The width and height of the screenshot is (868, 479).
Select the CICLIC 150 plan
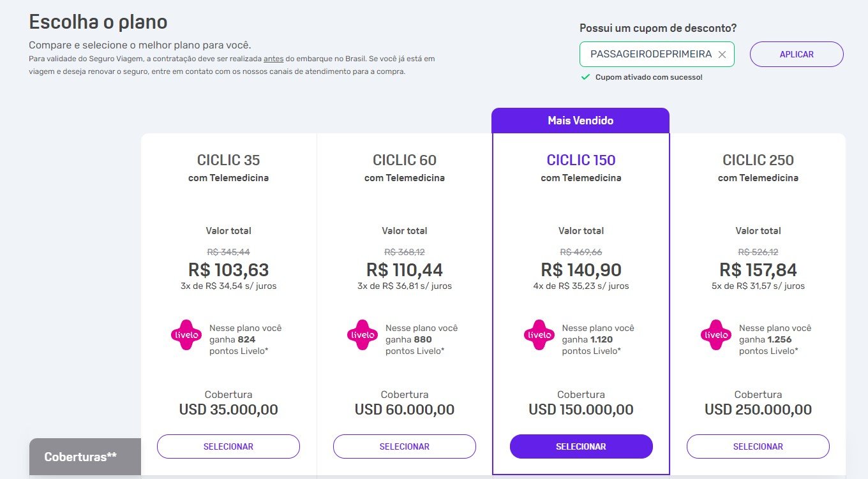[x=581, y=446]
